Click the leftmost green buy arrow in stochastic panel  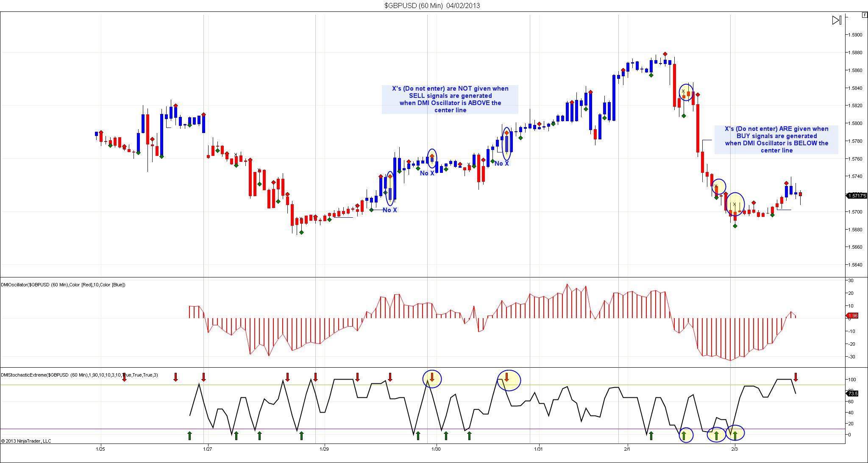(x=189, y=435)
